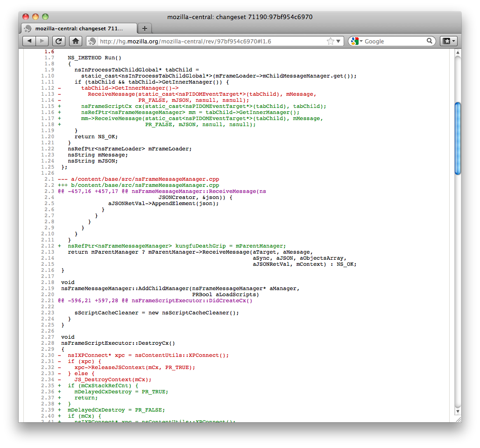This screenshot has width=480, height=448.
Task: Open the Google search engine dropdown
Action: 357,41
